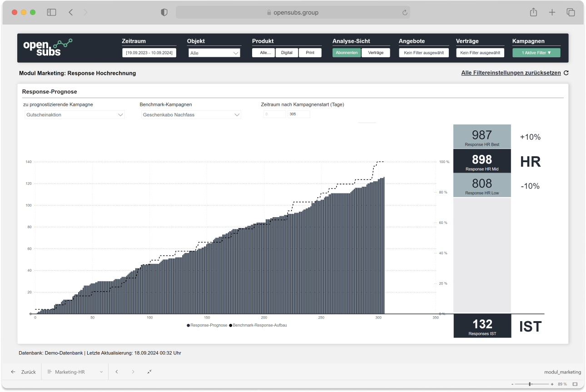This screenshot has height=392, width=586.
Task: Click Alle Filtereinstellungen zurücksetzen link
Action: (511, 73)
